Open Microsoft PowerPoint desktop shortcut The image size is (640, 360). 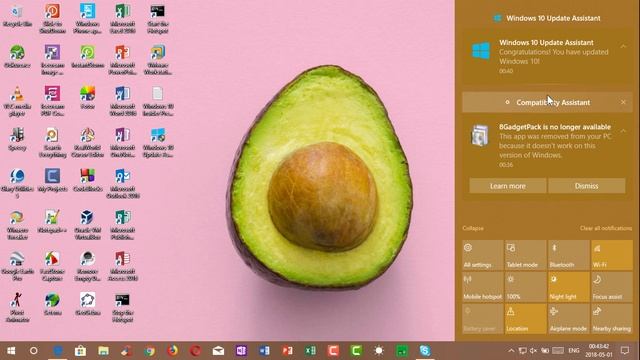pyautogui.click(x=122, y=60)
